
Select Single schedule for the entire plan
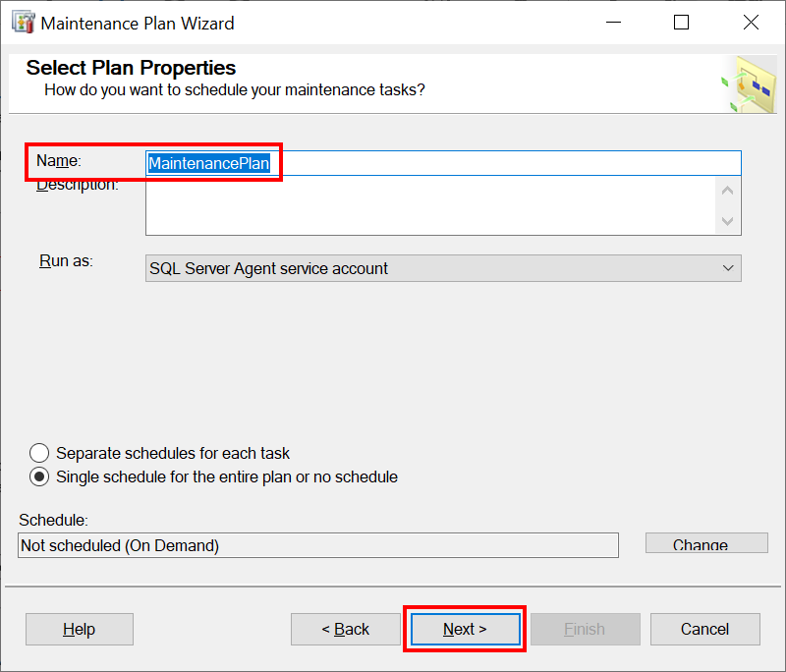pos(39,476)
